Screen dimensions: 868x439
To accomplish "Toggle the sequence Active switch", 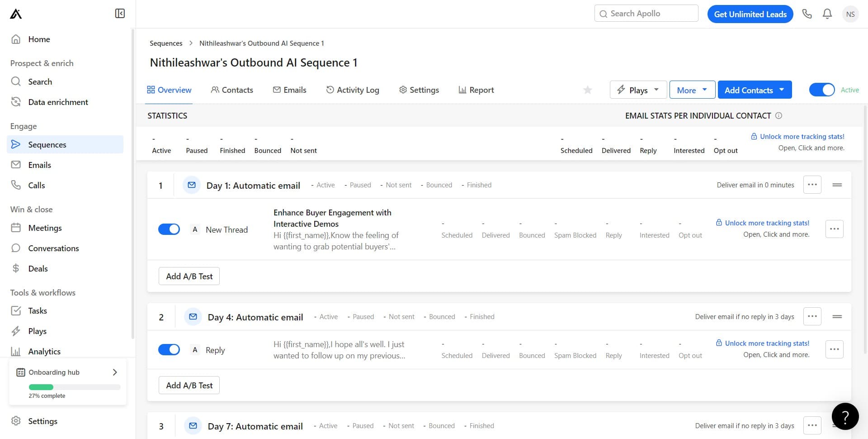I will 822,90.
